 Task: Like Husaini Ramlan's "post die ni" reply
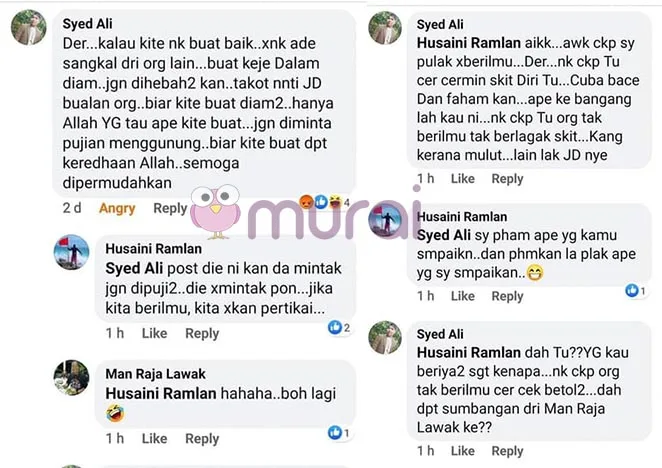tap(155, 333)
